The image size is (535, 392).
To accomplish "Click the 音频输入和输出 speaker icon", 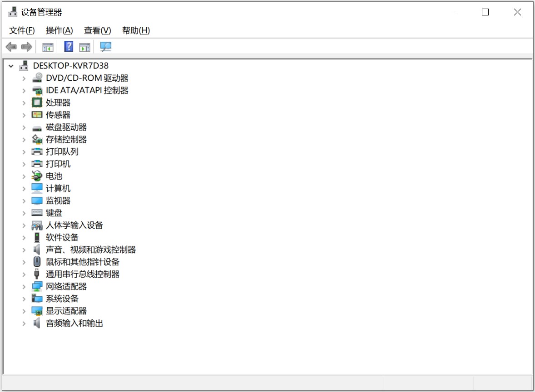I will pos(37,323).
